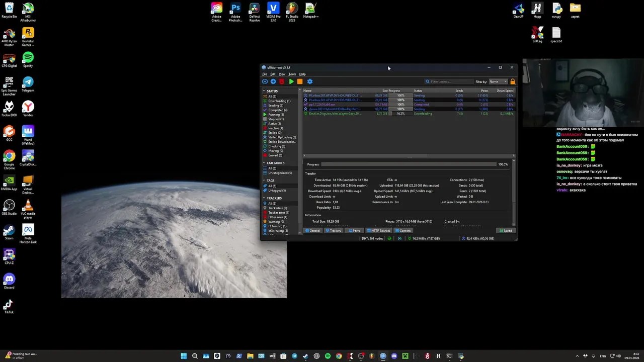Open the Discord icon on the taskbar
644x362 pixels.
point(394,356)
